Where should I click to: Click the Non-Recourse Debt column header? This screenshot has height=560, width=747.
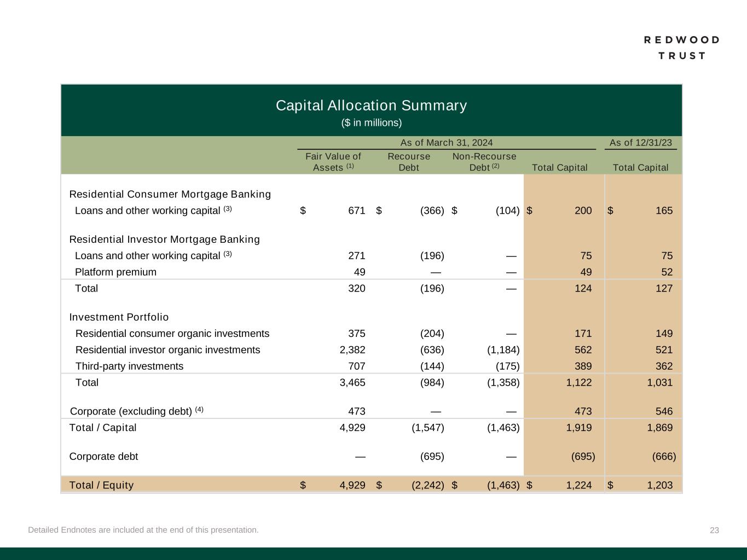484,162
